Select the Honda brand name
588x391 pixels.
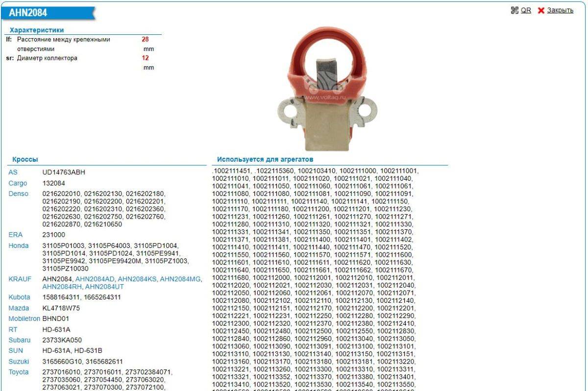[x=19, y=245]
